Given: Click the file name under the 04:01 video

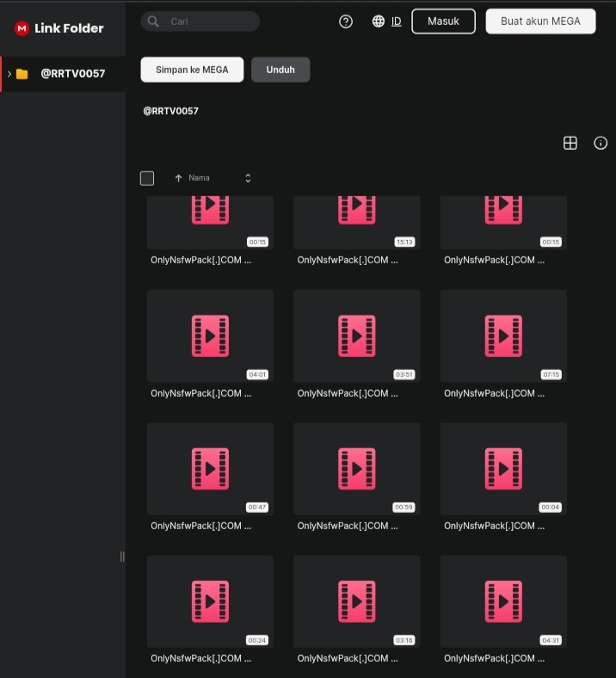Looking at the screenshot, I should (201, 393).
